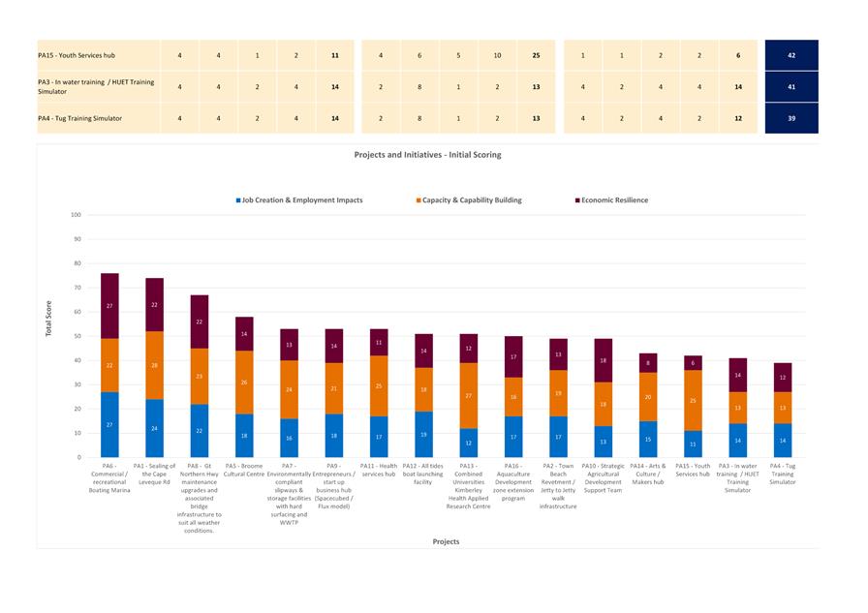The height and width of the screenshot is (613, 868).
Task: Click the maroon Economic Resilience legend marker
Action: pos(577,200)
